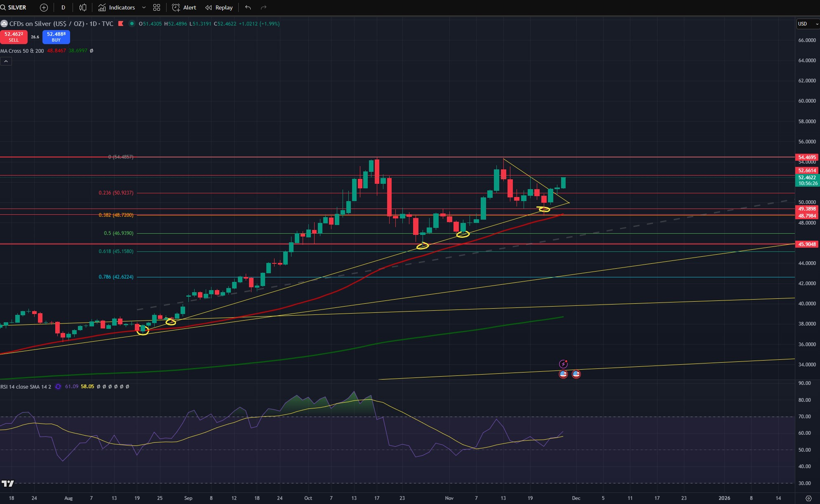Toggle the RSI indicator refresh status icon
Image resolution: width=820 pixels, height=504 pixels.
click(x=58, y=387)
